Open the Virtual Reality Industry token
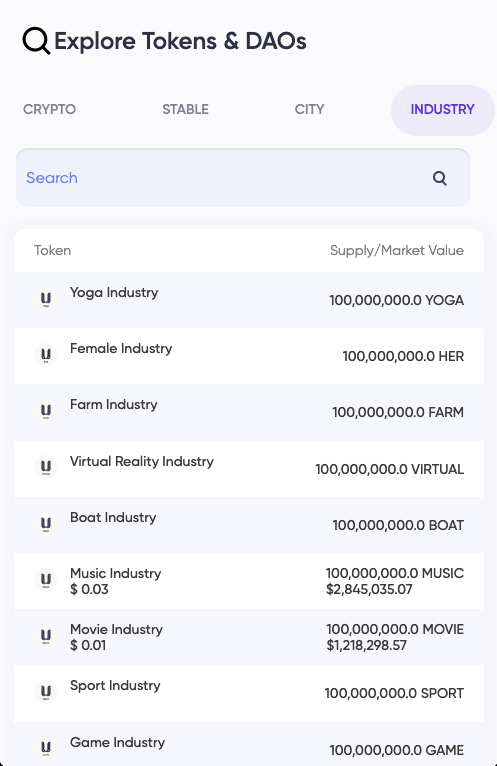 point(142,461)
